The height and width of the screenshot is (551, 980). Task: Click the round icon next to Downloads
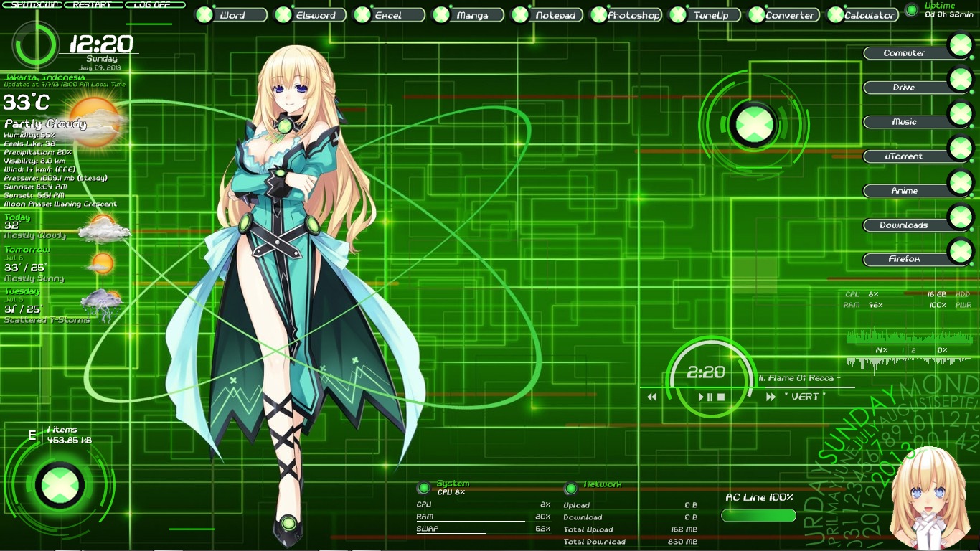(x=960, y=217)
